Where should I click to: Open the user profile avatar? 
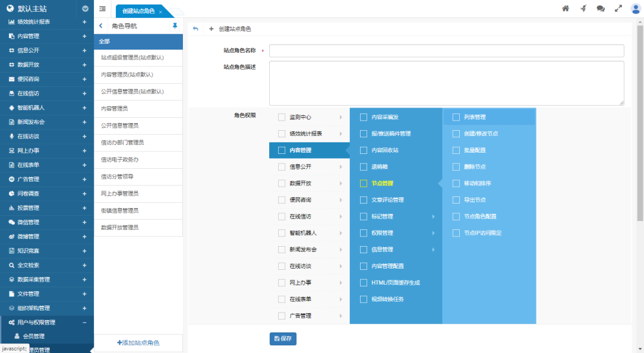click(x=636, y=8)
